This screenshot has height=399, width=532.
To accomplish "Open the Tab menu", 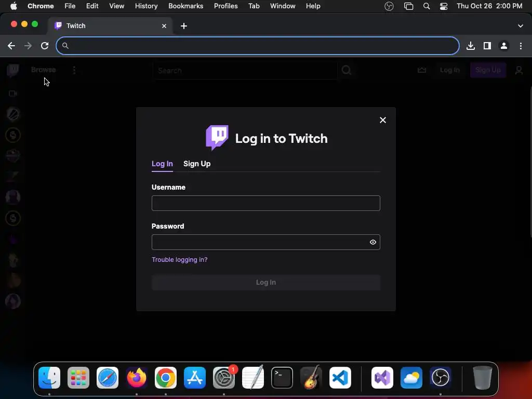I will click(x=254, y=6).
